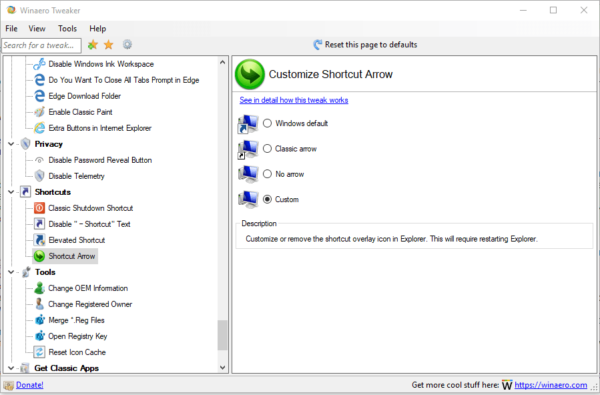Open the Help menu
The height and width of the screenshot is (395, 600).
pos(98,29)
